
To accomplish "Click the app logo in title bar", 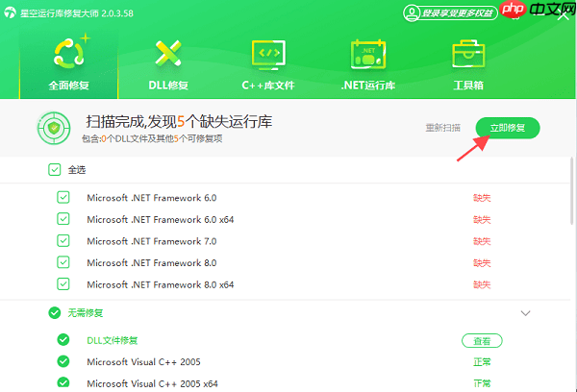I will (10, 13).
